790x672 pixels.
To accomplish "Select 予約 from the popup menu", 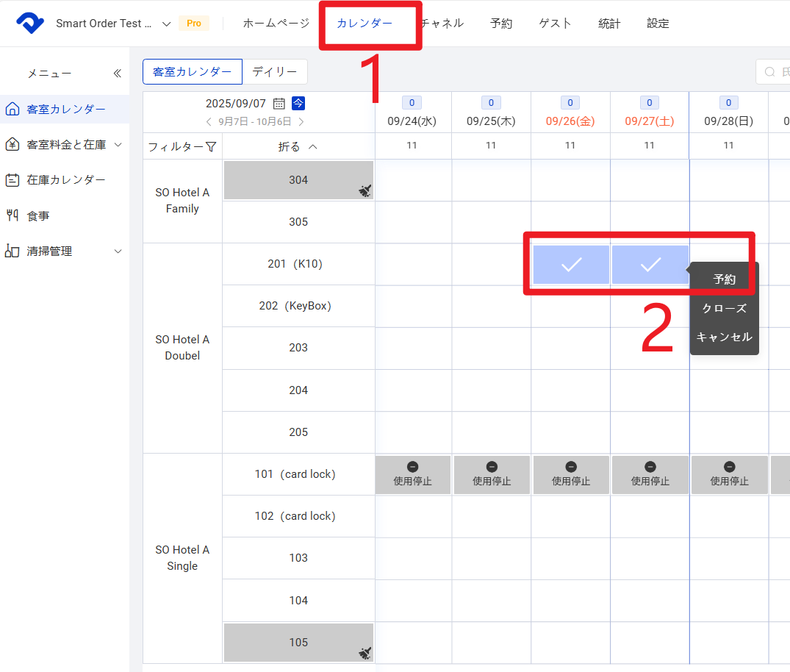I will [x=724, y=279].
